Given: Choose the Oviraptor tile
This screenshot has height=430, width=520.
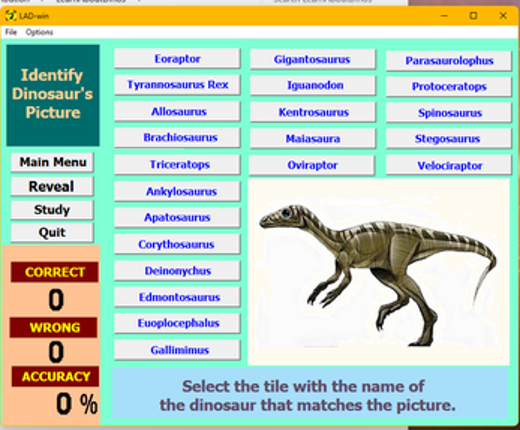Looking at the screenshot, I should [312, 165].
